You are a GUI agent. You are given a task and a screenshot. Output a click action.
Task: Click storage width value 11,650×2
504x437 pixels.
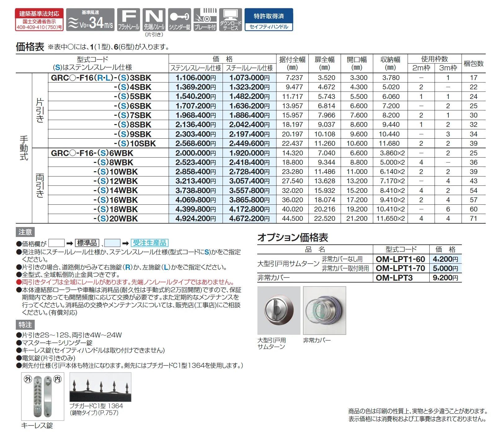(390, 219)
